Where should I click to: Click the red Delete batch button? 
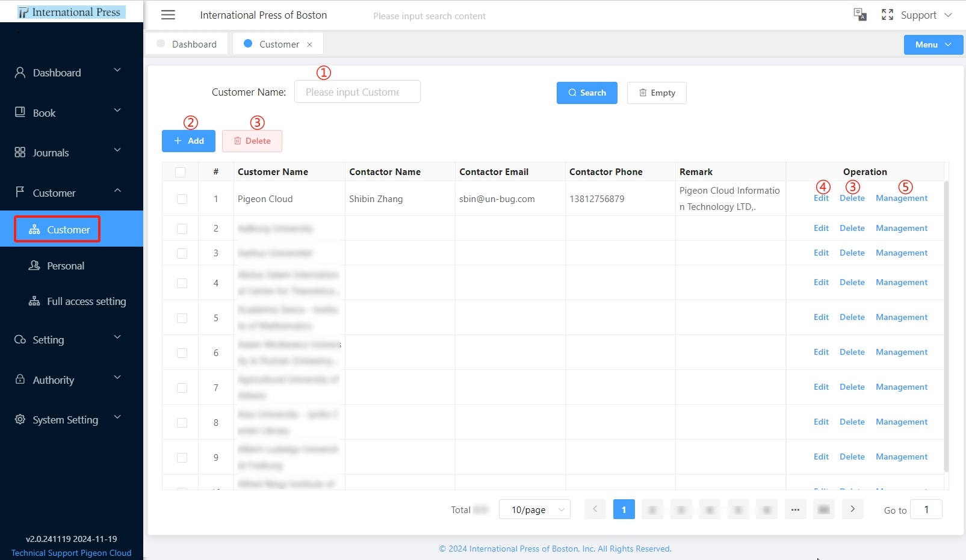[x=252, y=141]
